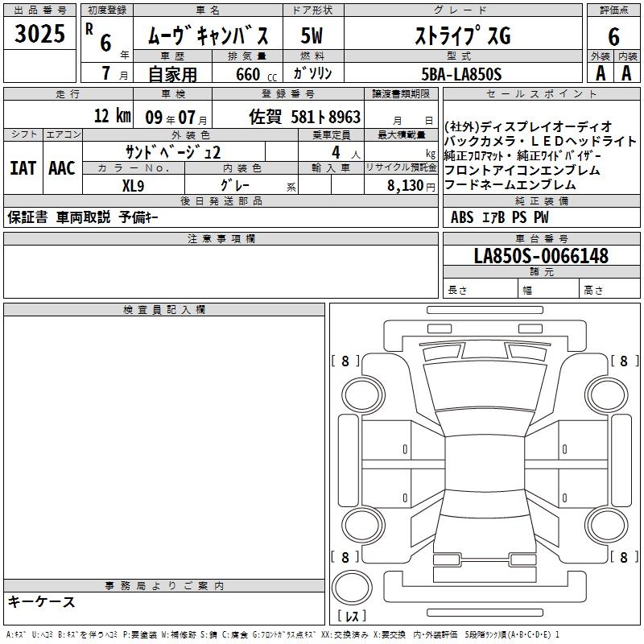Select the recycle deposit 8,130円

pyautogui.click(x=411, y=186)
